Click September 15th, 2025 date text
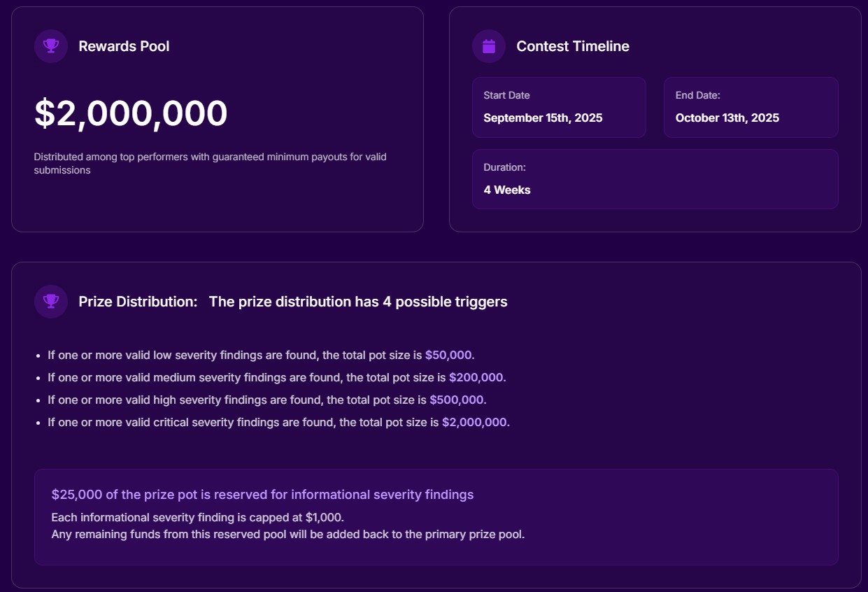This screenshot has height=592, width=868. (543, 118)
